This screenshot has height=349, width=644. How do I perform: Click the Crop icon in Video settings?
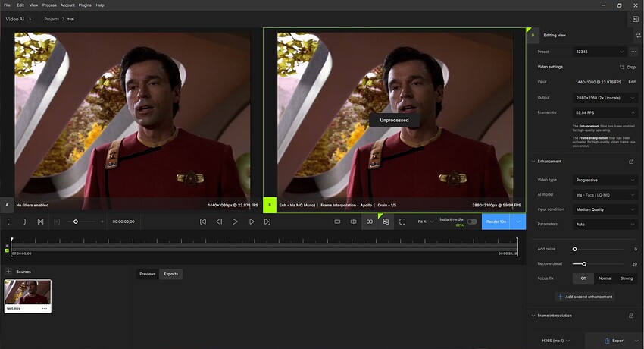(x=622, y=67)
